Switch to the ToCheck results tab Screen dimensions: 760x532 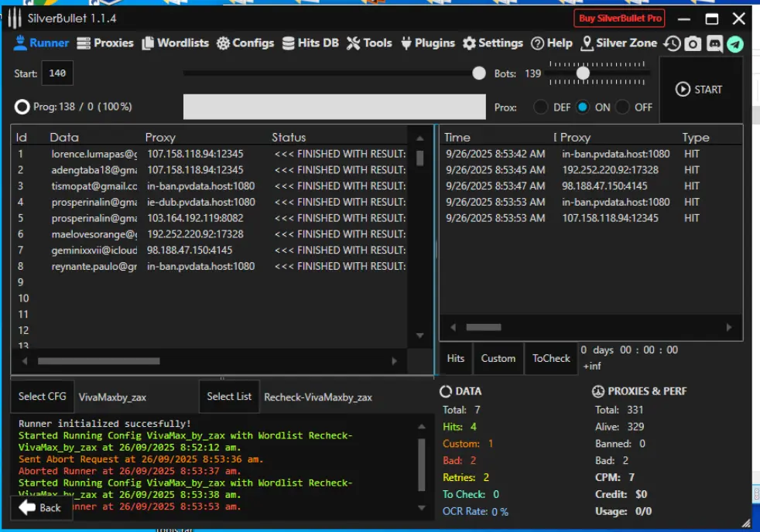pos(551,358)
